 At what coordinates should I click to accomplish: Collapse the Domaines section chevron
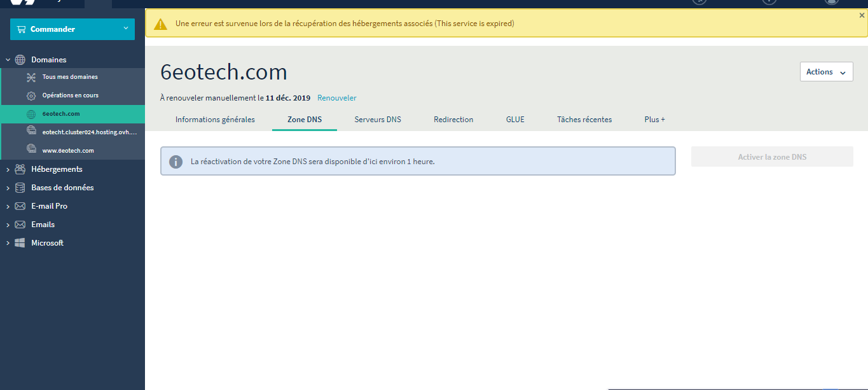(8, 60)
